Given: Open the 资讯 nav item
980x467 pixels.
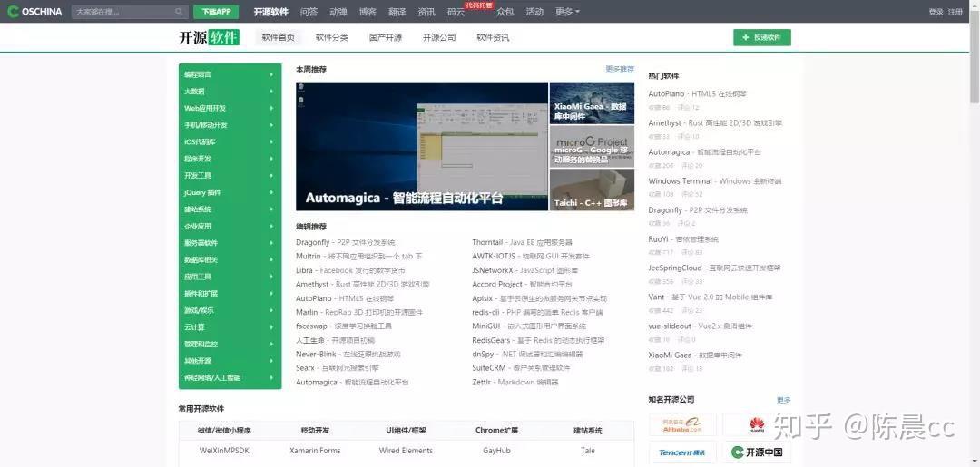Looking at the screenshot, I should click(x=426, y=11).
